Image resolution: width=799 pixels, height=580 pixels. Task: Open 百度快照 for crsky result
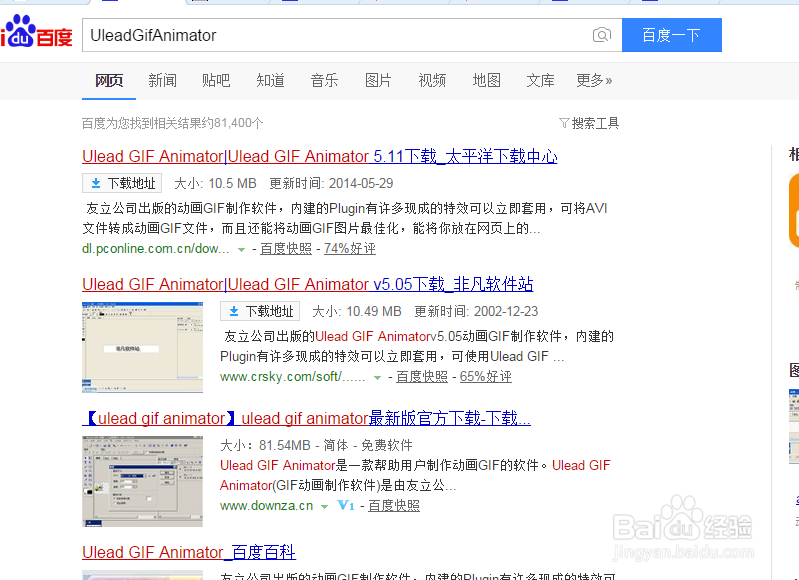click(422, 377)
